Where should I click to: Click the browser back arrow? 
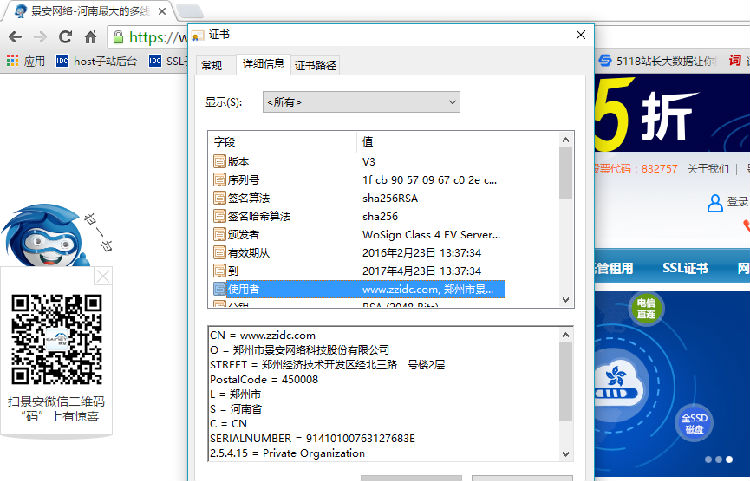[15, 37]
